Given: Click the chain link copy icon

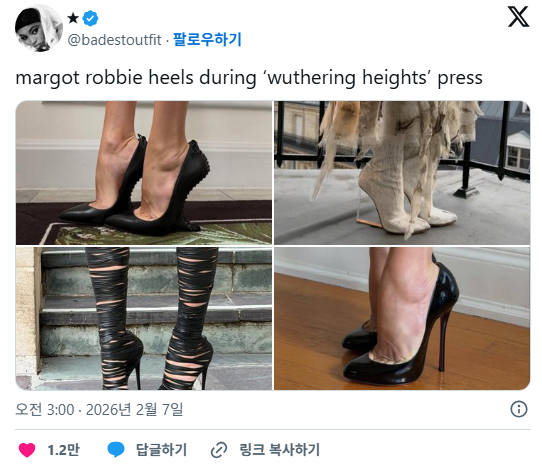Looking at the screenshot, I should [219, 450].
